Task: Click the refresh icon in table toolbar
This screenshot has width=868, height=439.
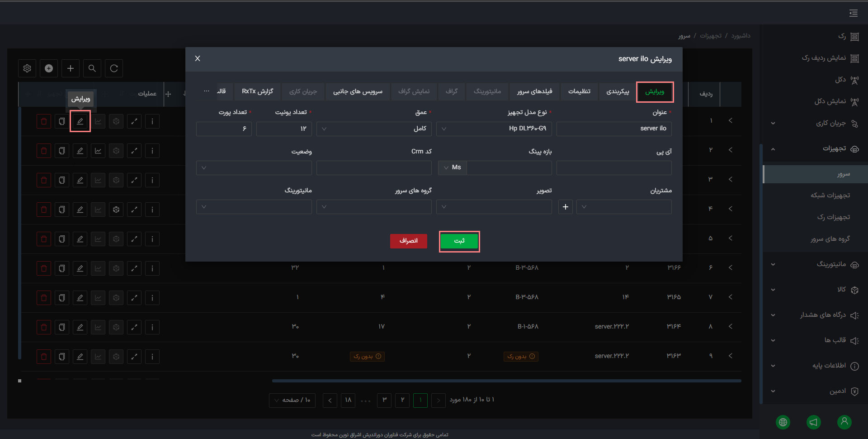Action: click(x=114, y=68)
